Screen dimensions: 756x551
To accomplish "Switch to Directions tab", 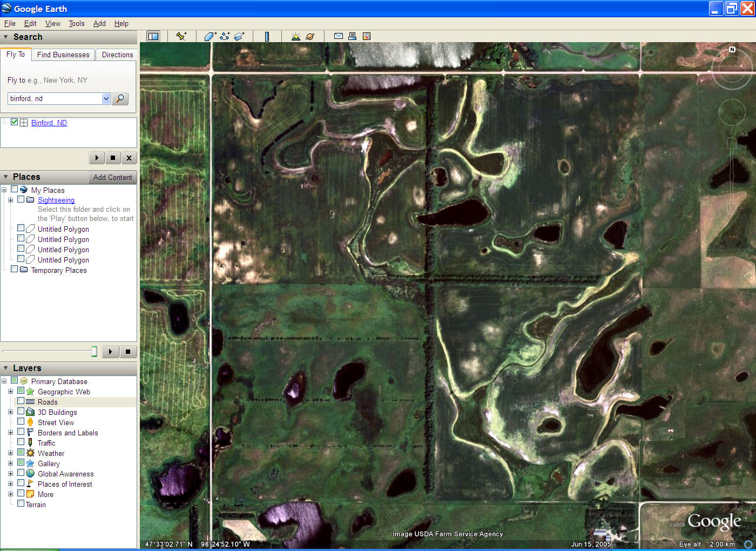I will 117,55.
